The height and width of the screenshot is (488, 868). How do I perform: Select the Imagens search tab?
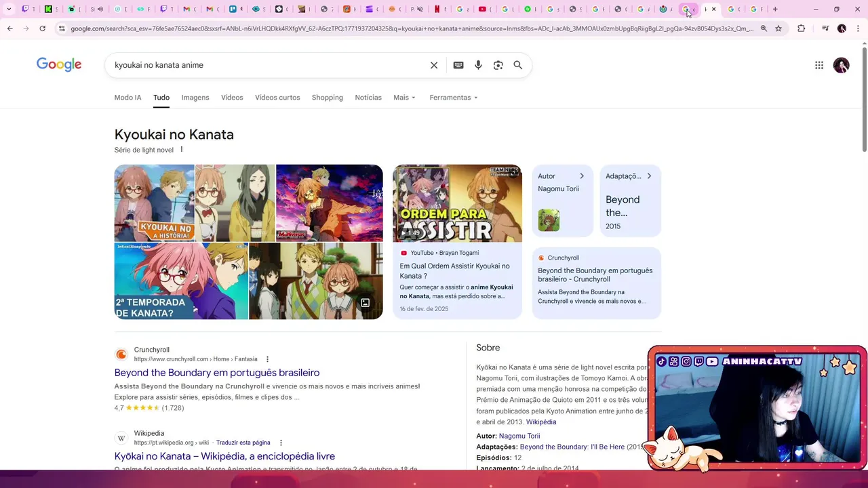(x=195, y=98)
